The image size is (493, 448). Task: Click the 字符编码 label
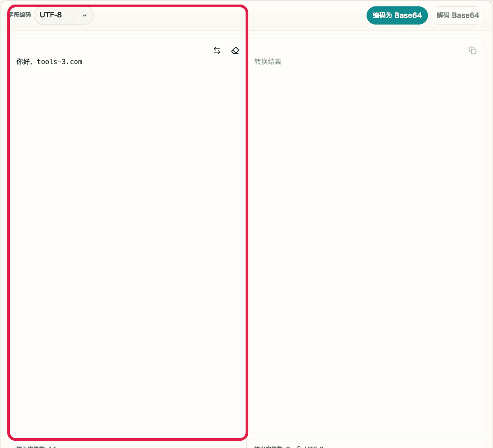point(20,15)
